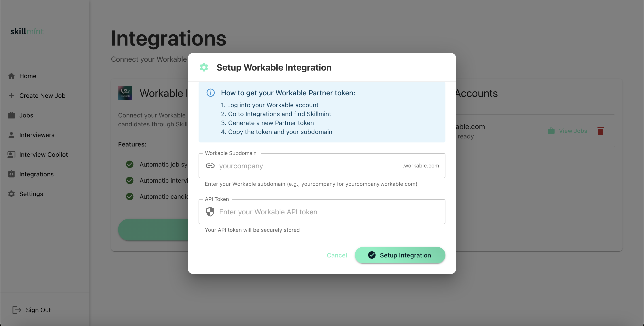Open the Interviewers page

click(x=37, y=135)
